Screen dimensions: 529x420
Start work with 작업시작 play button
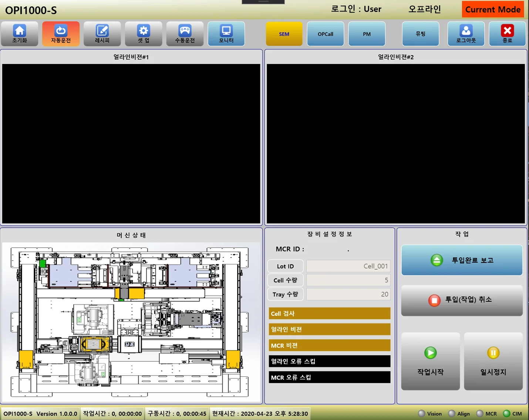431,361
